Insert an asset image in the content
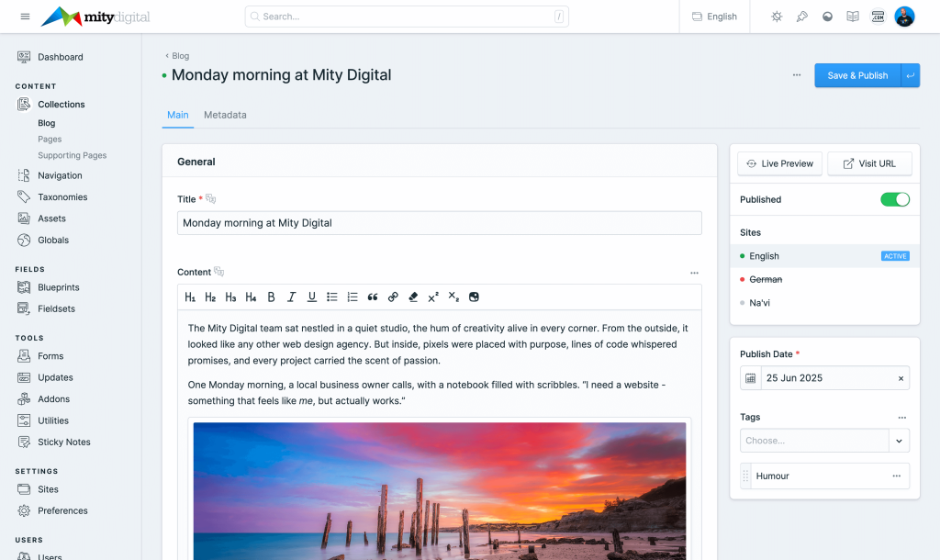940x560 pixels. click(474, 297)
